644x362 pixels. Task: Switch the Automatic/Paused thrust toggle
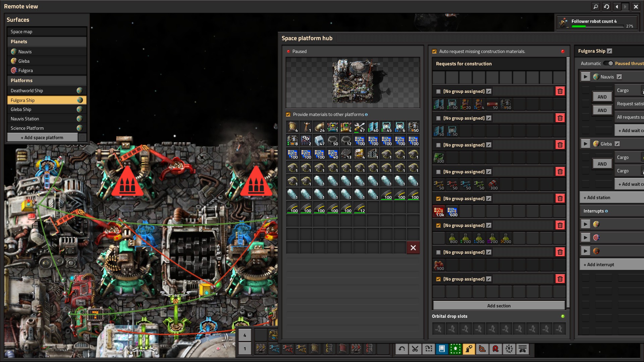[x=608, y=63]
